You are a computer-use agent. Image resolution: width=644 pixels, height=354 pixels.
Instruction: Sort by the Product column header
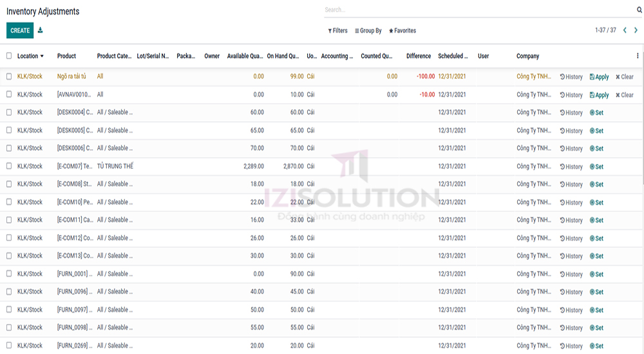pos(66,56)
